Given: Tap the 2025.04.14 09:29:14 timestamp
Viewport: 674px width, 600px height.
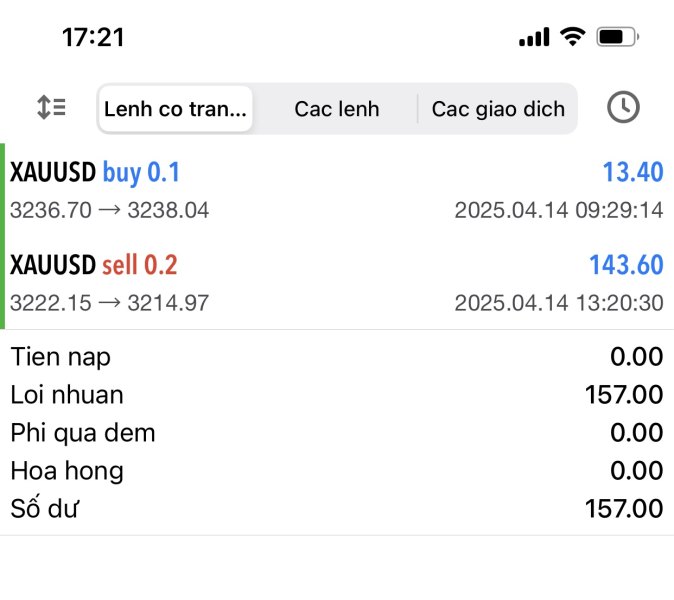Looking at the screenshot, I should point(558,210).
